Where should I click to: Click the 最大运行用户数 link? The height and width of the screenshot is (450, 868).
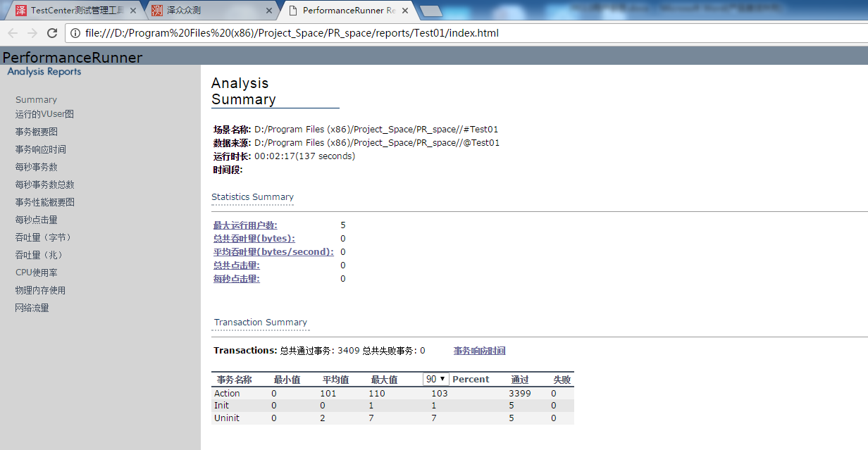245,225
